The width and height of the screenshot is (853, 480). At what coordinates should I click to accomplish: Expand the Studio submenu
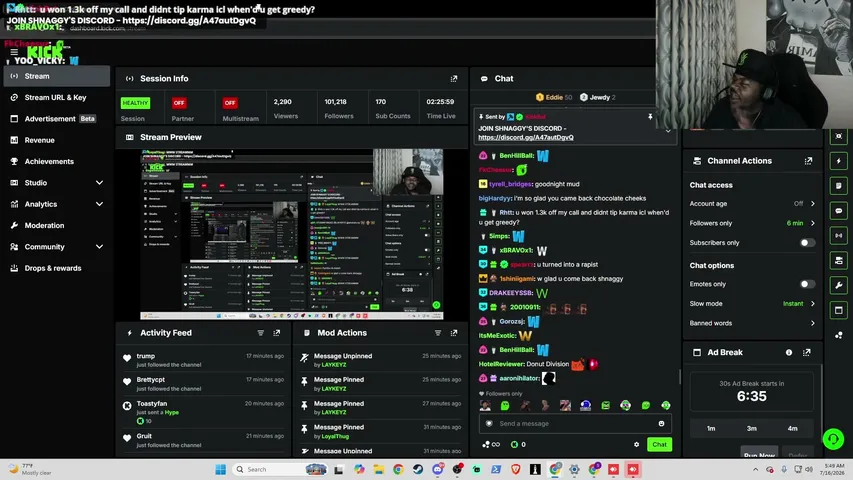pyautogui.click(x=99, y=183)
